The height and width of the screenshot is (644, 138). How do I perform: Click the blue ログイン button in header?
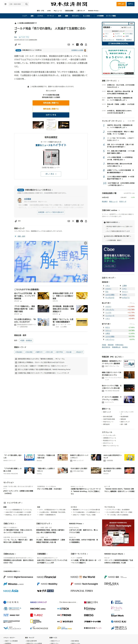click(130, 4)
